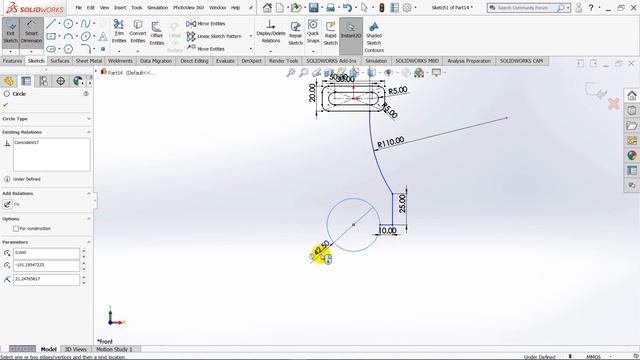Click the Print icon in top toolbar
This screenshot has width=640, height=360.
pyautogui.click(x=331, y=7)
